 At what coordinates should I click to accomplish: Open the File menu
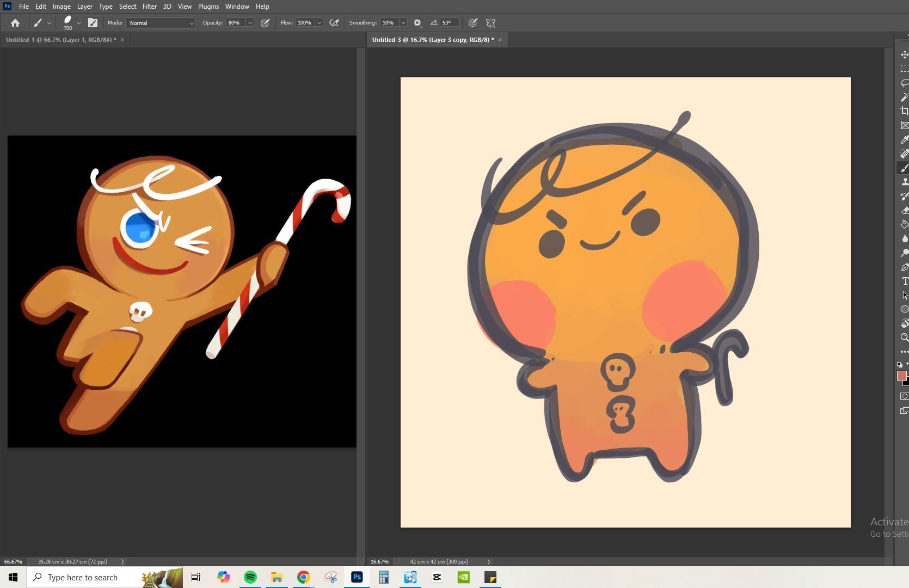tap(24, 7)
